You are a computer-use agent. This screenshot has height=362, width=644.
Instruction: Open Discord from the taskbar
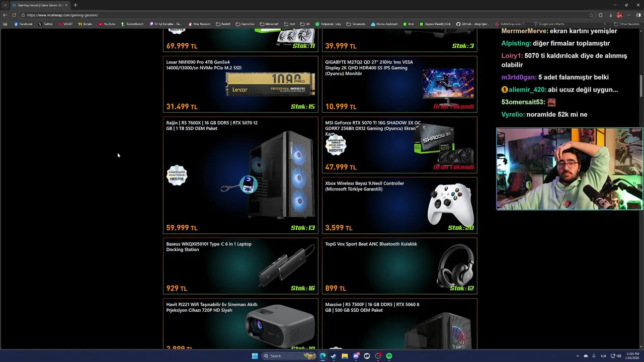356,356
